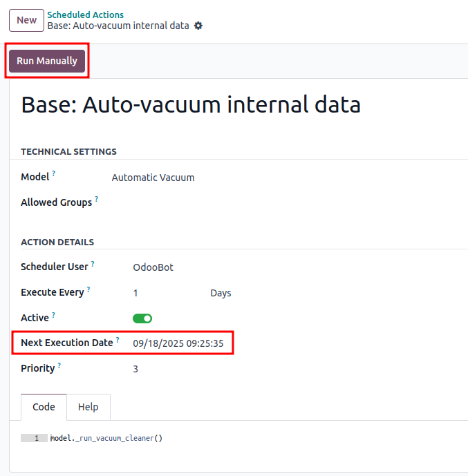Click the help icon beside Priority
This screenshot has width=468, height=476.
[59, 365]
